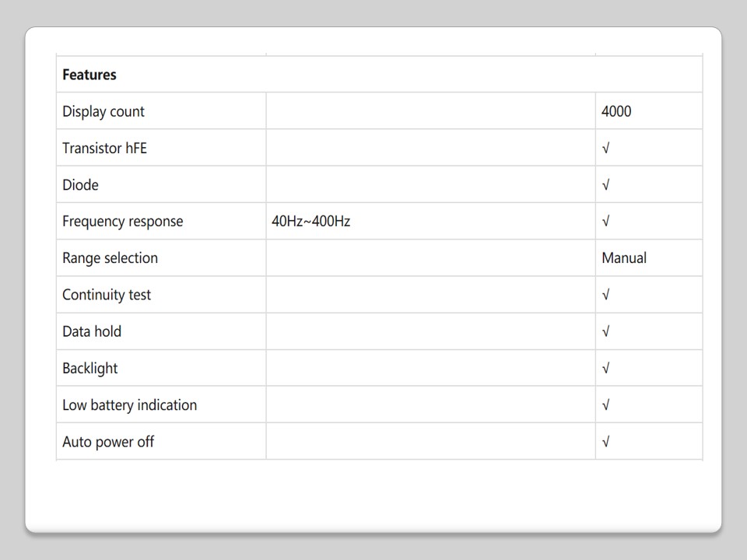Click the checkmark in Transistor hFE row
Viewport: 747px width, 560px height.
tap(605, 149)
